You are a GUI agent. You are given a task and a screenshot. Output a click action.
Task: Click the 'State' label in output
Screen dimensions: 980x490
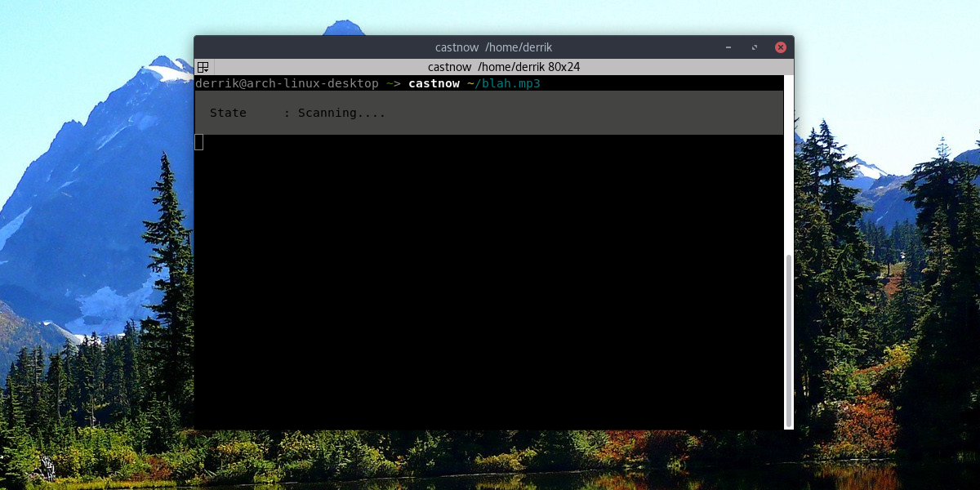point(228,113)
